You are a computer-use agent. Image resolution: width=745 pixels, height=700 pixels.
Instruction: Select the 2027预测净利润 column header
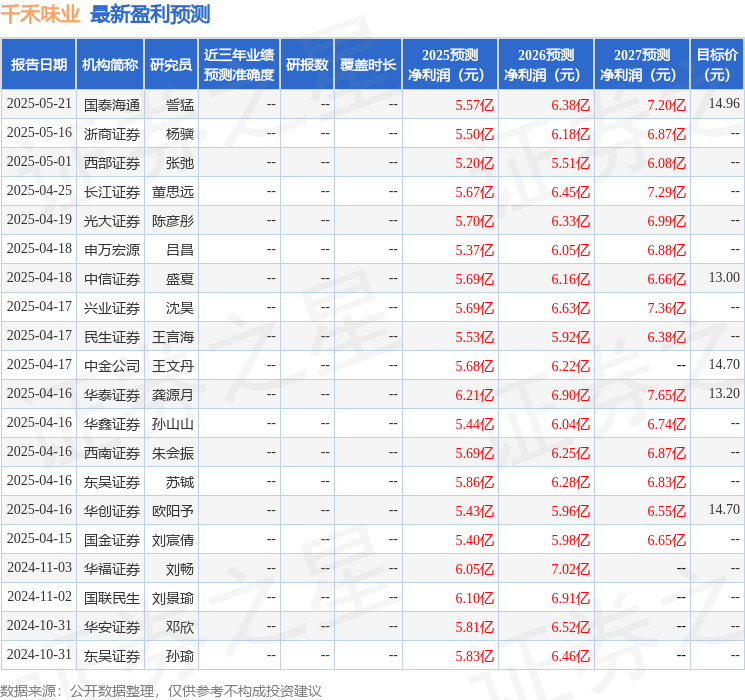pyautogui.click(x=642, y=65)
